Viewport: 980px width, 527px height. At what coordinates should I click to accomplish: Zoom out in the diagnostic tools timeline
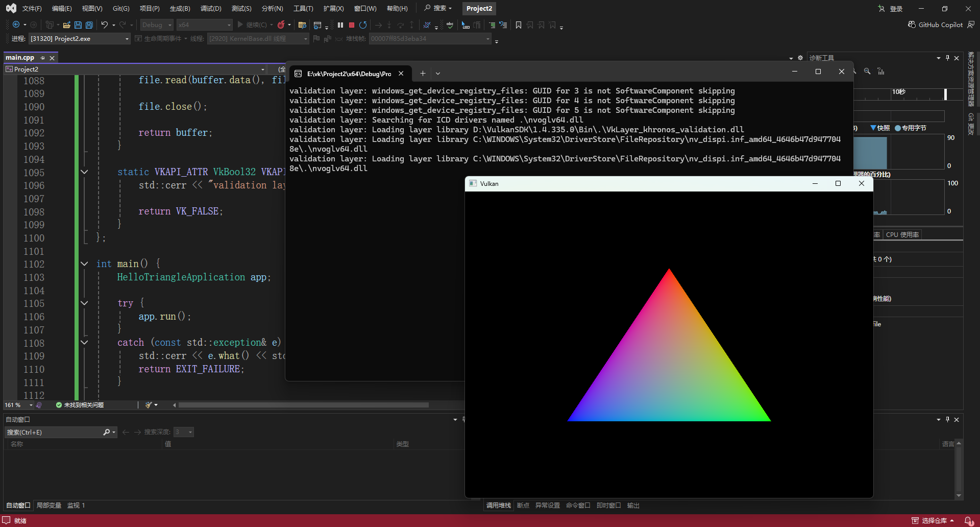tap(867, 71)
